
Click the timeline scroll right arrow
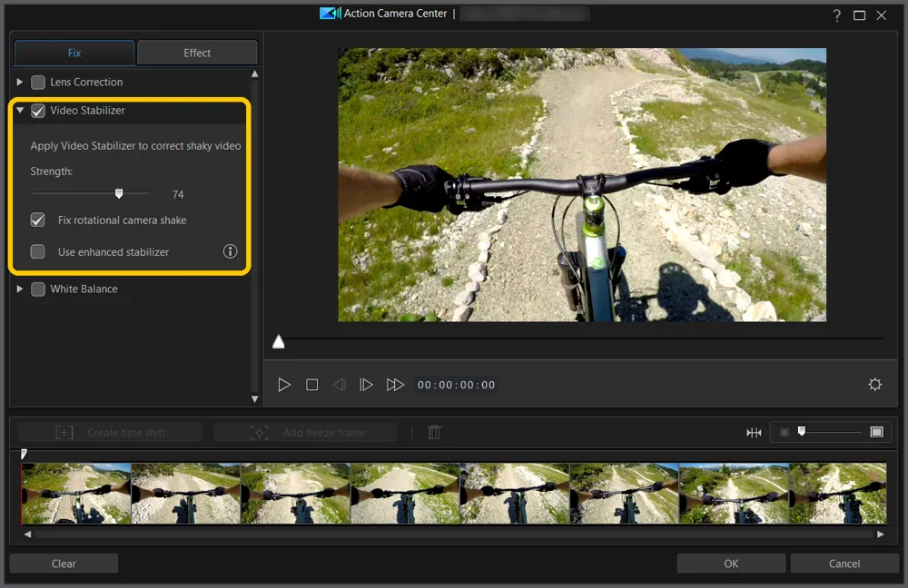pyautogui.click(x=880, y=534)
